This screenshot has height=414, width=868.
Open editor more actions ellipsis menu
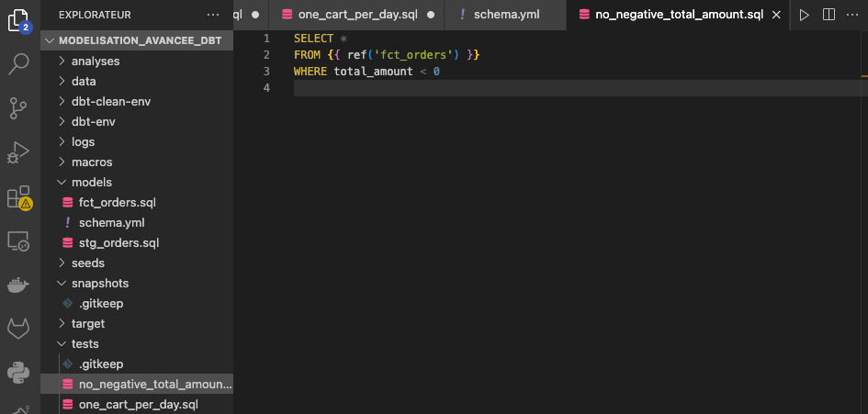click(852, 15)
